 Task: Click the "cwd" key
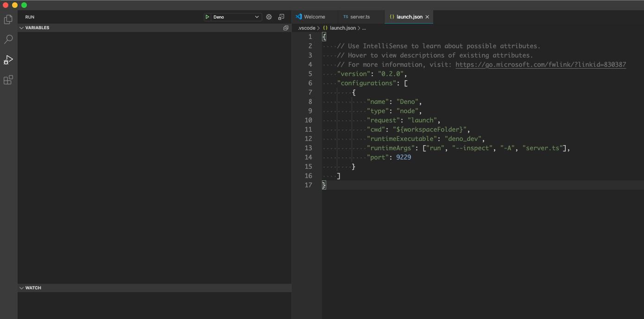(376, 129)
